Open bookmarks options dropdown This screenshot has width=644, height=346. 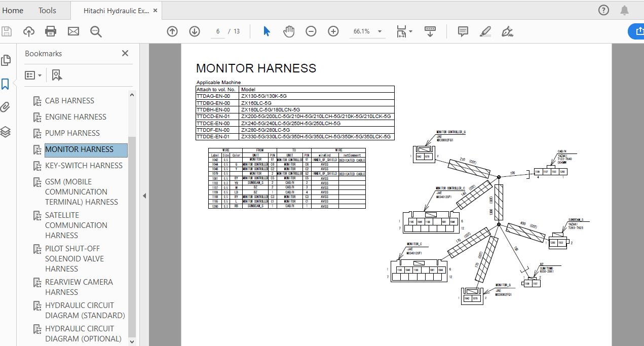pos(33,75)
